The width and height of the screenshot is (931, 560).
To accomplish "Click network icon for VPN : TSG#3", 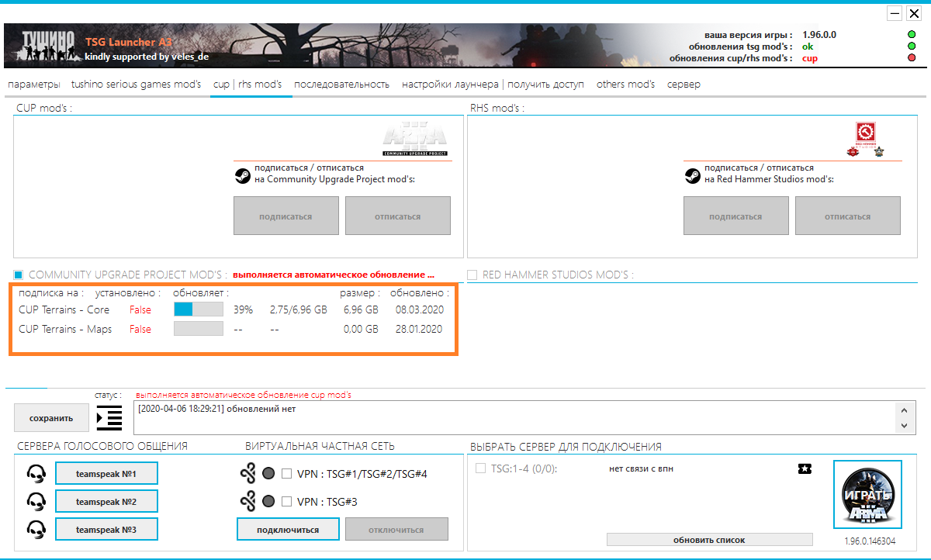I will [248, 501].
